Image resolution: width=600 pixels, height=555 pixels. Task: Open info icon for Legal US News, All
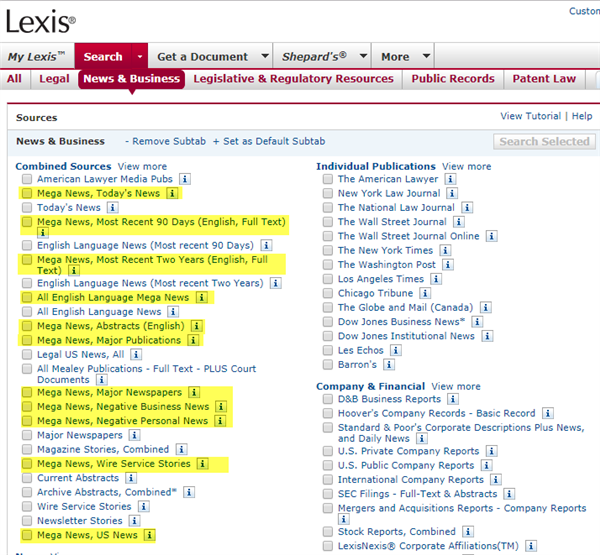click(x=136, y=354)
